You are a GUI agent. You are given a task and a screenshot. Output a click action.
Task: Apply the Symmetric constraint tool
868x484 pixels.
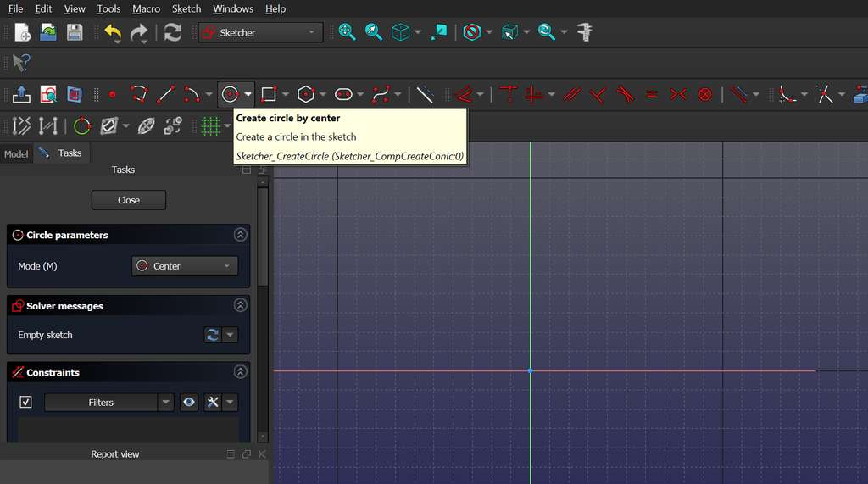coord(678,95)
